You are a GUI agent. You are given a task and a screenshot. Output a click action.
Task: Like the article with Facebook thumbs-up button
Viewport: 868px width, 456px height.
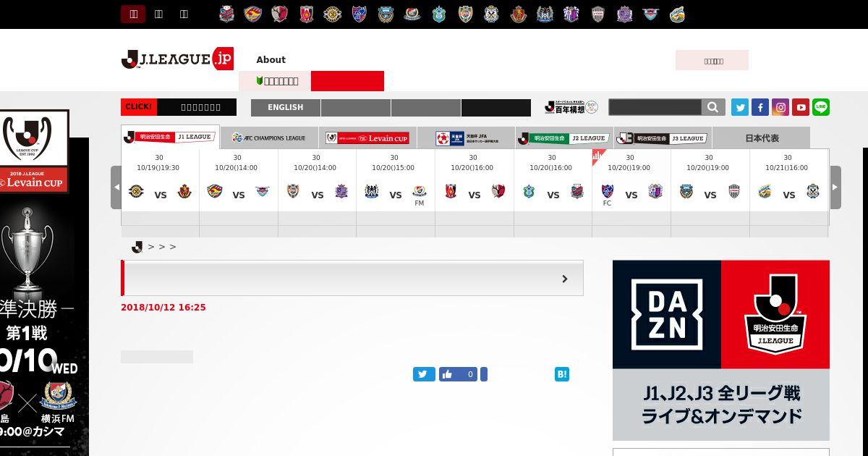click(x=458, y=374)
